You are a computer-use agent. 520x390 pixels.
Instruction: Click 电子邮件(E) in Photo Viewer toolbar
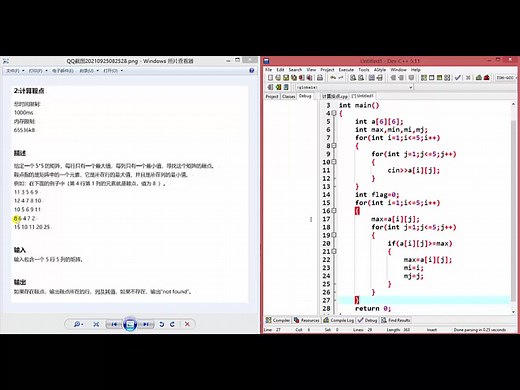(63, 71)
